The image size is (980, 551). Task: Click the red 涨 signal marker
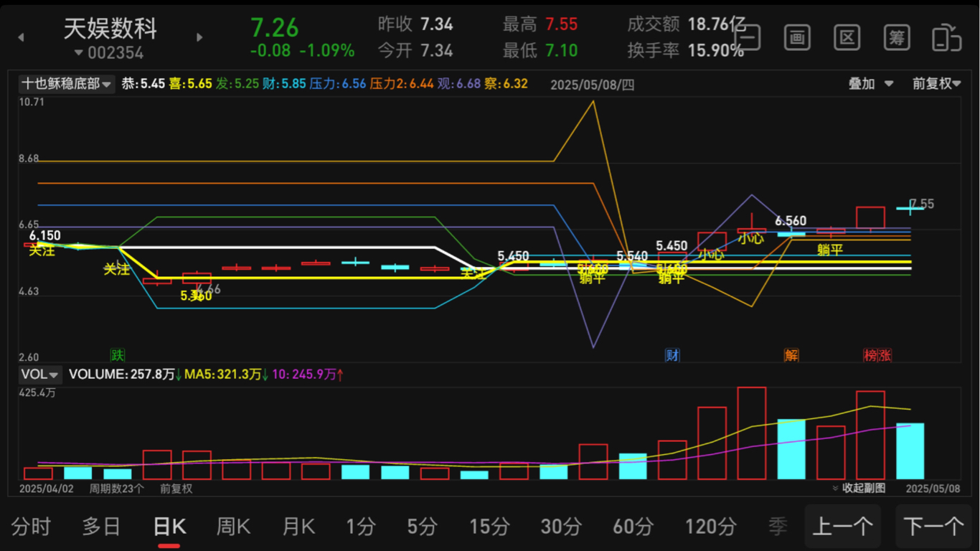point(885,355)
